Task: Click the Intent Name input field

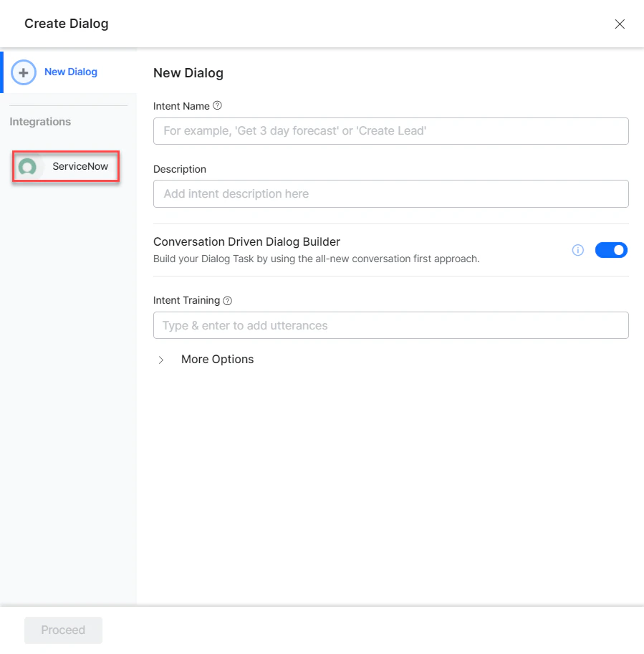Action: click(390, 131)
